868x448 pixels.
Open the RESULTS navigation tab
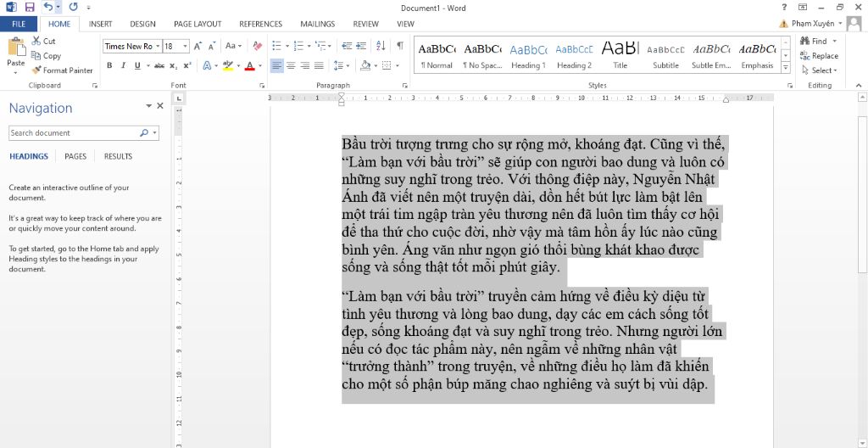[x=119, y=156]
